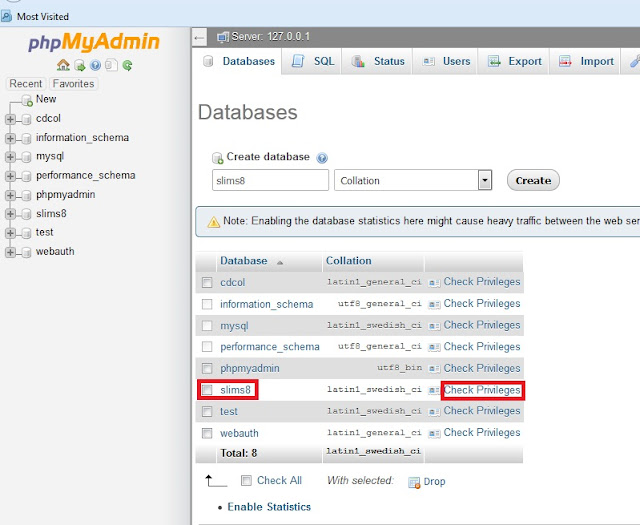Click the Enable Statistics link

click(269, 507)
